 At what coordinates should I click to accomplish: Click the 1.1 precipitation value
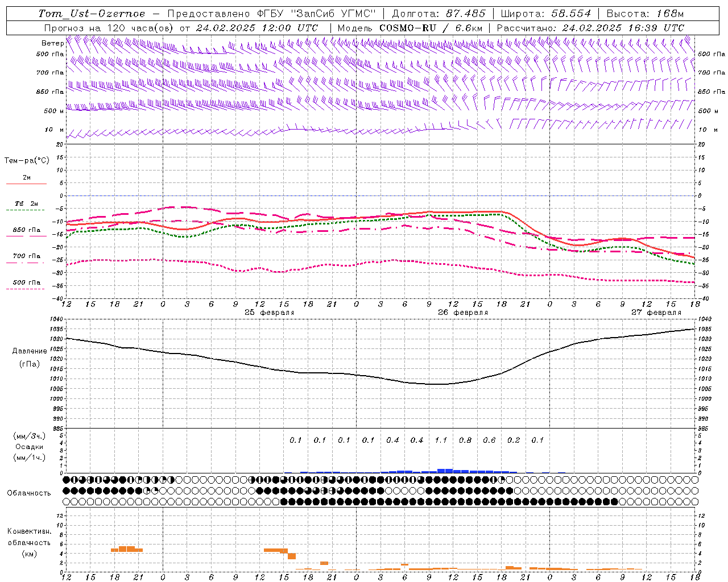441,440
